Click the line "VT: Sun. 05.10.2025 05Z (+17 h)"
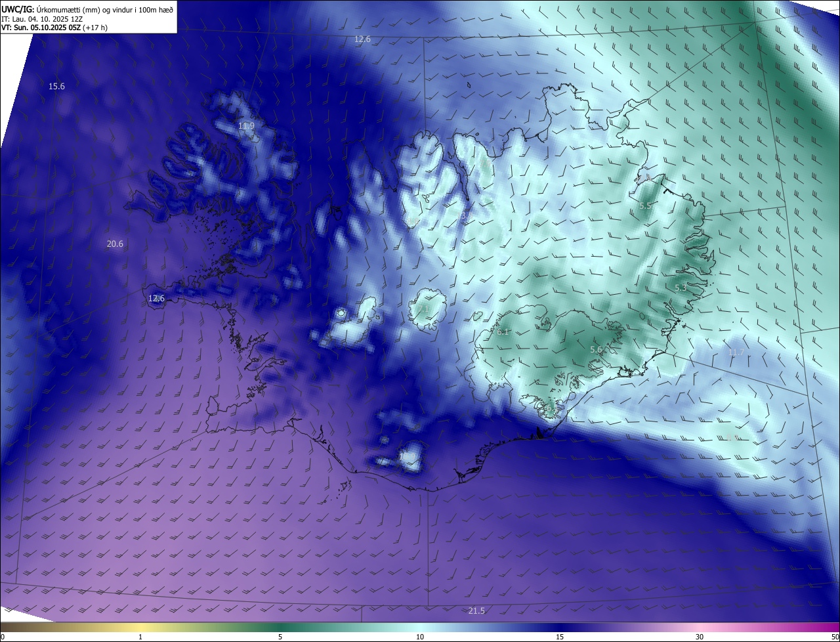The image size is (840, 642). [54, 28]
